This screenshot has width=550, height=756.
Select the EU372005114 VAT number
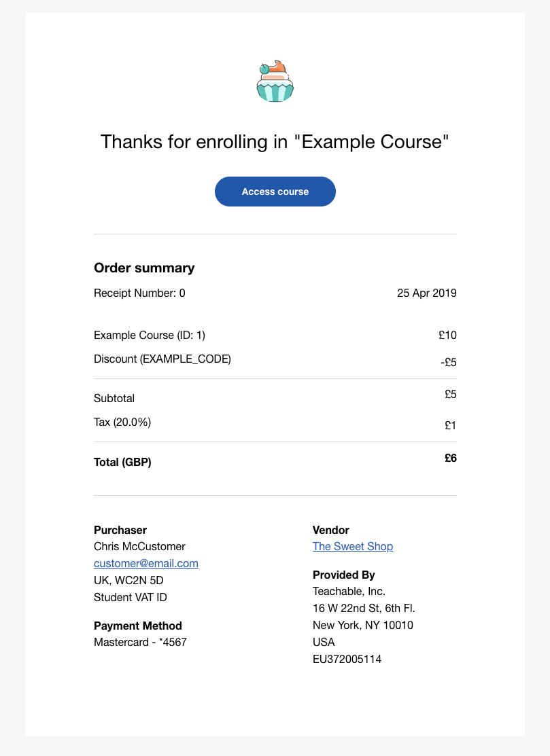(x=347, y=659)
